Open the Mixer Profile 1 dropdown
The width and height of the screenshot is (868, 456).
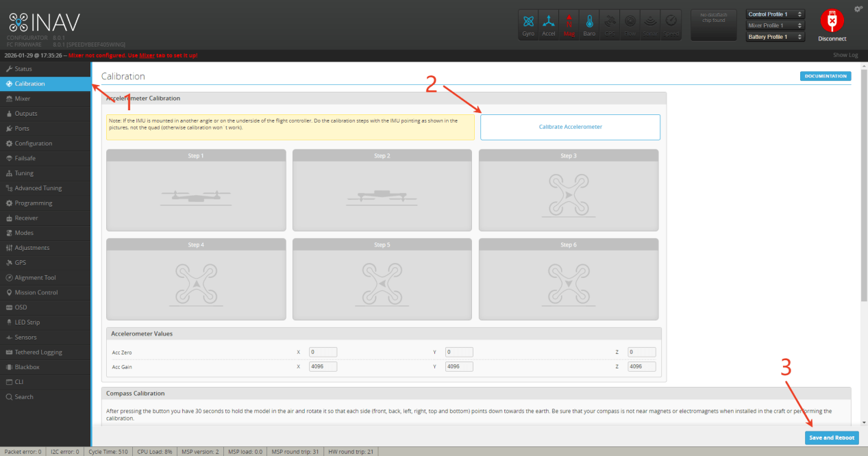point(775,25)
